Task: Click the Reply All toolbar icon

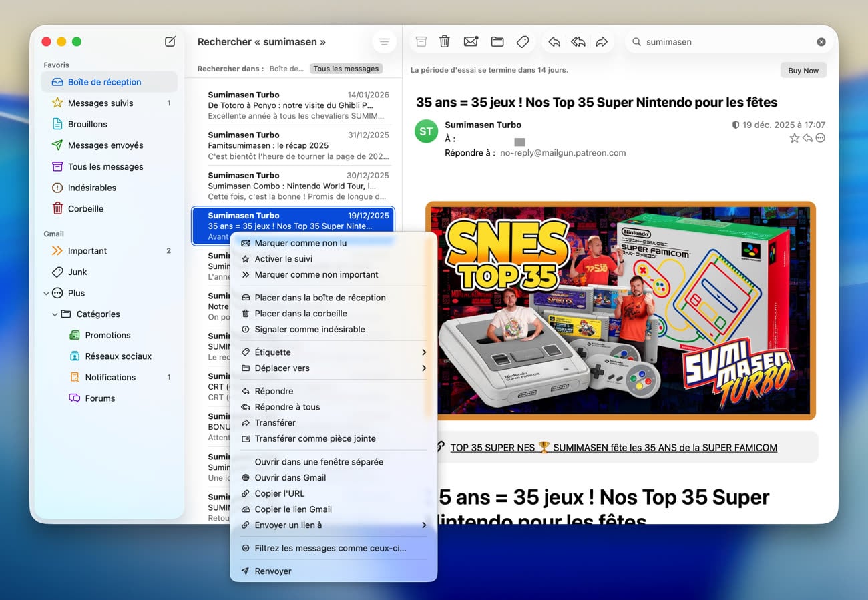Action: (578, 41)
